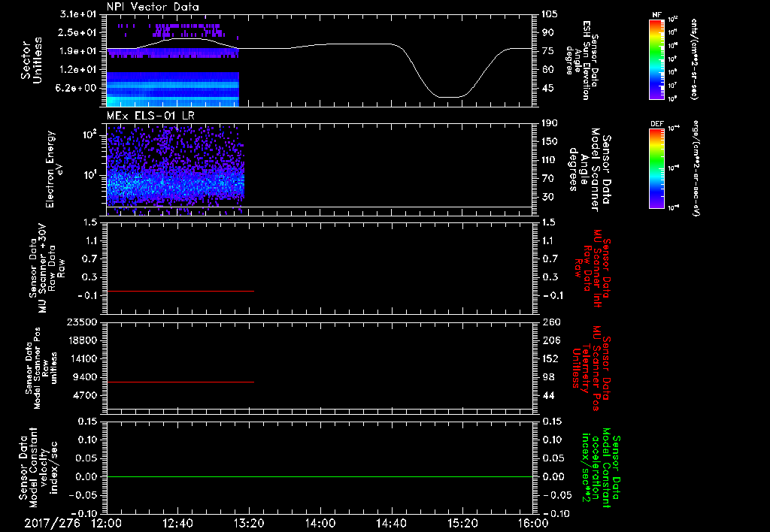Viewport: 770px width, 532px height.
Task: Click the green "Model Constant acceleration" label
Action: tap(601, 468)
